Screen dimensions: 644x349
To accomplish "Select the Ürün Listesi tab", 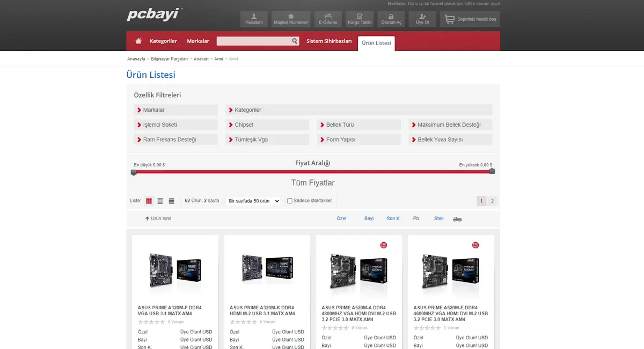I will click(376, 43).
